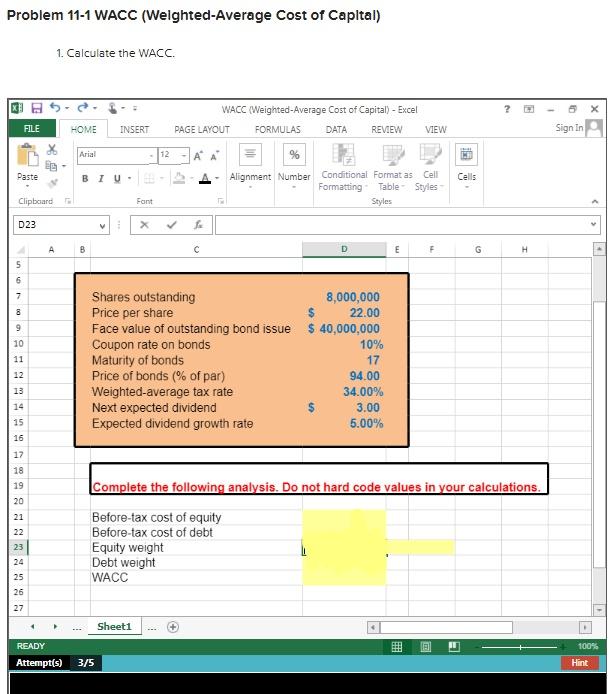The height and width of the screenshot is (694, 612).
Task: Click the Save icon in quick access toolbar
Action: click(37, 108)
